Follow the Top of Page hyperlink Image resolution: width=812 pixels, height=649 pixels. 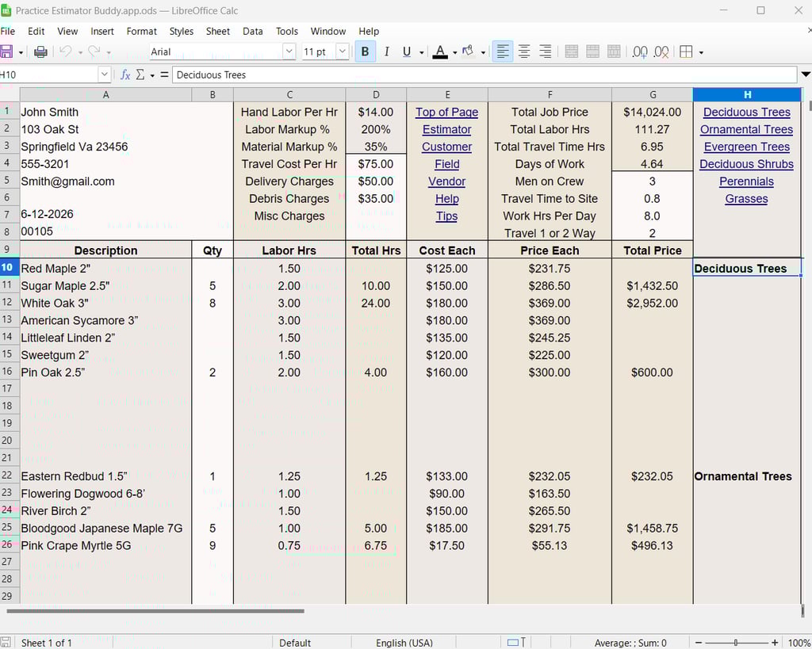(x=446, y=112)
